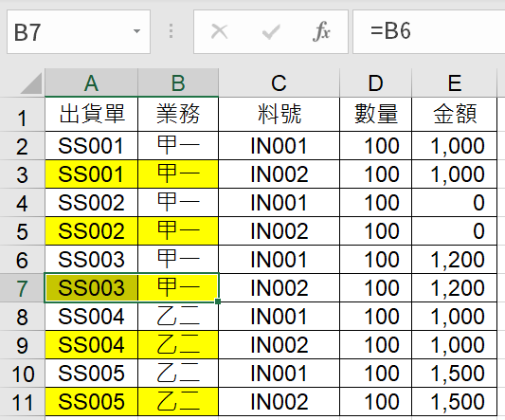
Task: Select cell SS003 in row 6
Action: 92,259
